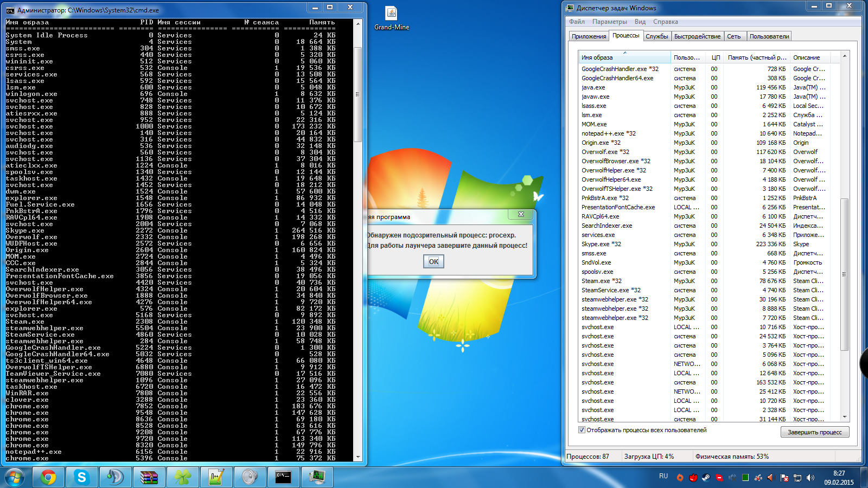
Task: Click the Origin tray icon
Action: tap(680, 478)
